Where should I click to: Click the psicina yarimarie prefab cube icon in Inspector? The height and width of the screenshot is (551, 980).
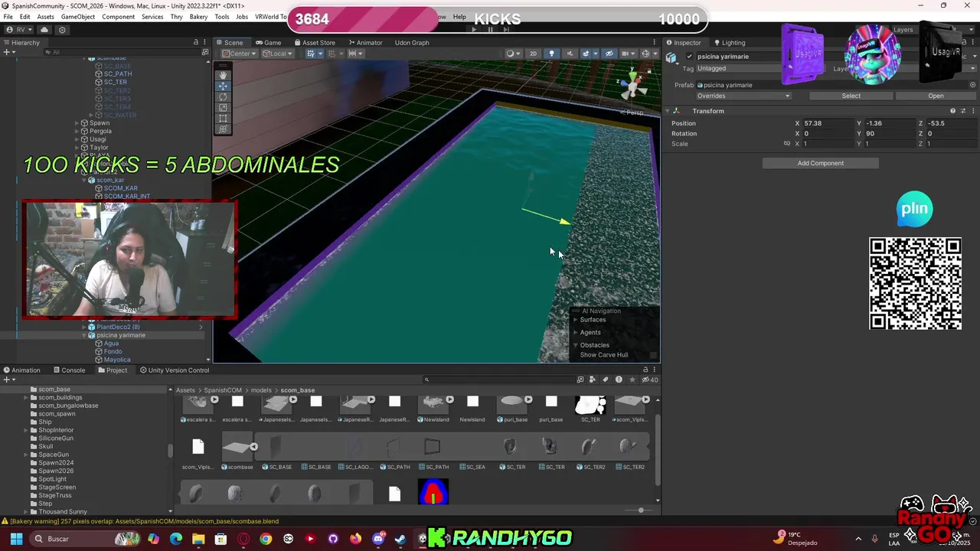point(671,58)
